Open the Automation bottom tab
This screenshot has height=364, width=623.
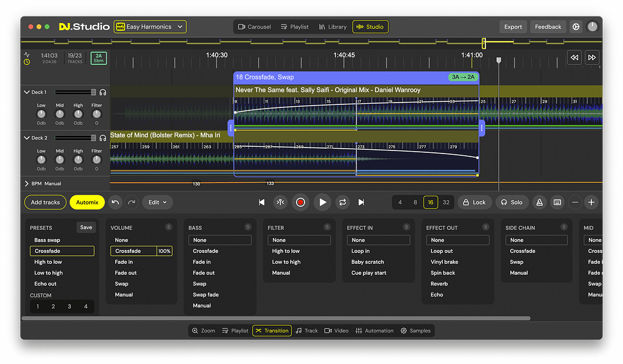click(x=374, y=331)
